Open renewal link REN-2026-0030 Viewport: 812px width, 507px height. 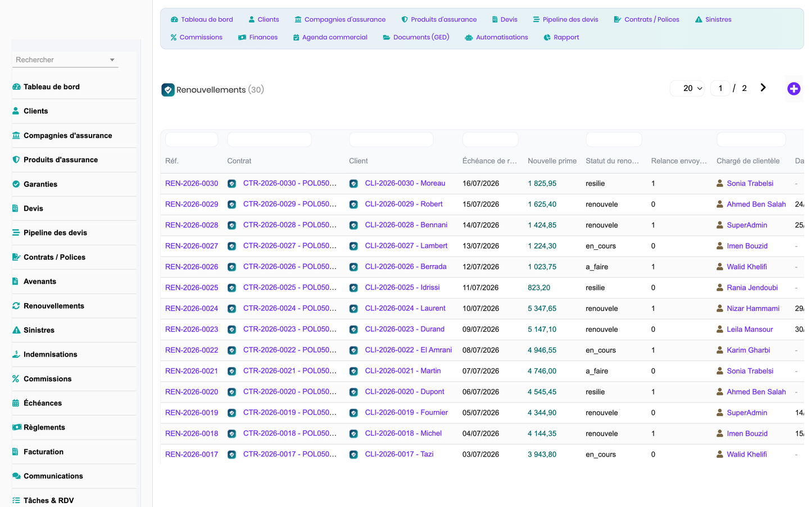[192, 184]
